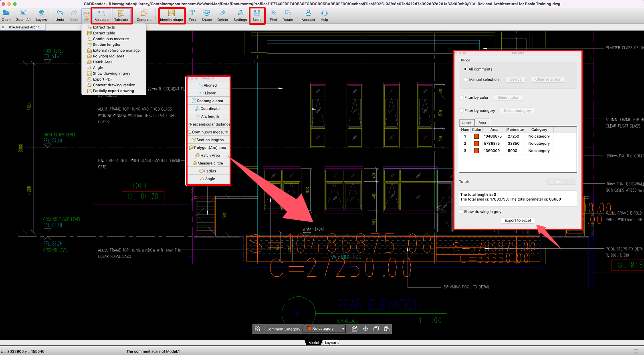This screenshot has width=644, height=355.
Task: Click the orange color swatch in row 1
Action: 476,136
